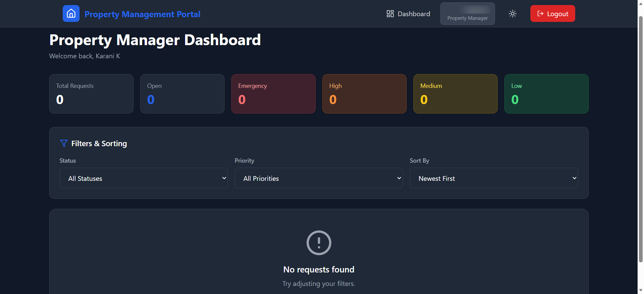Click the blue home logo icon
Image resolution: width=644 pixels, height=294 pixels.
point(71,13)
